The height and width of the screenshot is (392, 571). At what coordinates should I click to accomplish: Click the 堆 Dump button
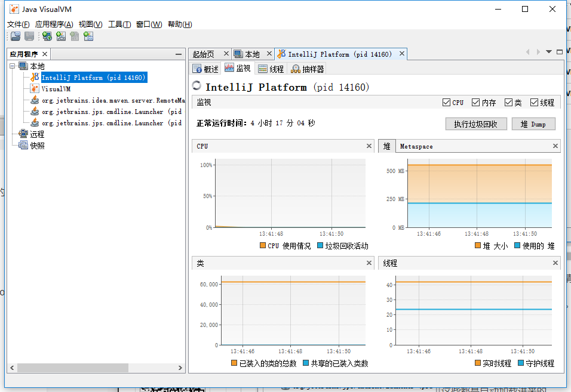[x=533, y=124]
